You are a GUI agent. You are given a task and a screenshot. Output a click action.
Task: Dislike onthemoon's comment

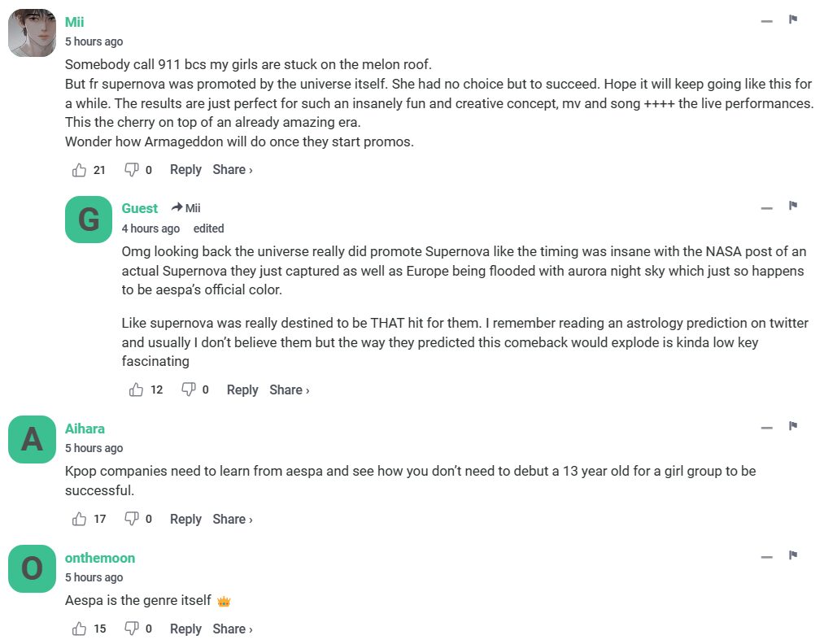131,629
